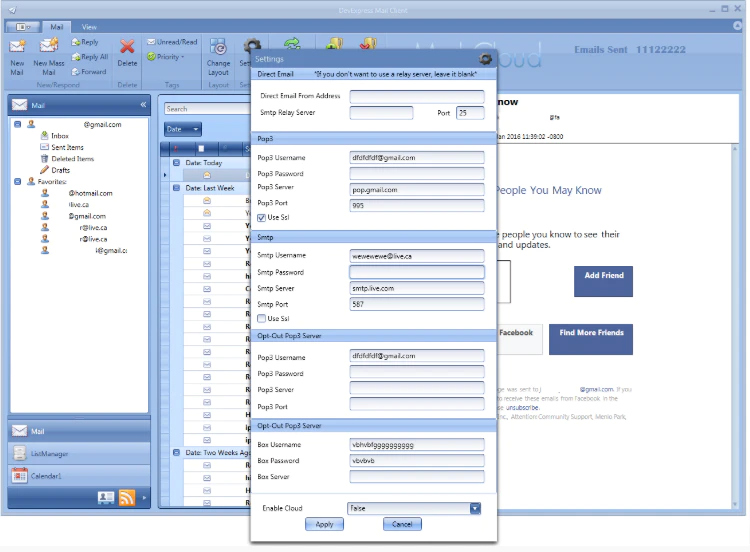Viewport: 750px width, 552px height.
Task: Click the Pop3 section's Pop3 Username field
Action: [x=417, y=158]
